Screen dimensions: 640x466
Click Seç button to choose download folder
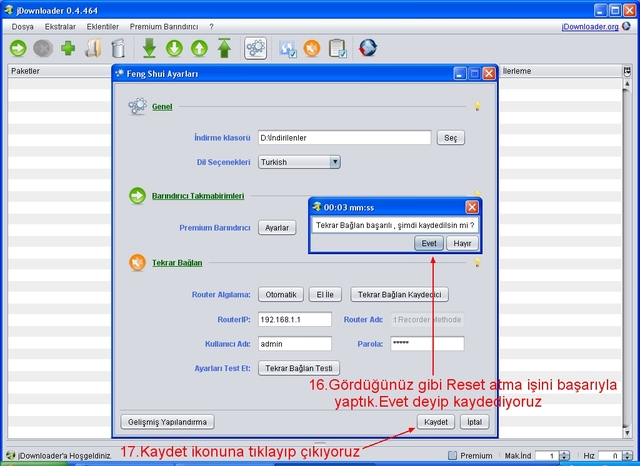point(451,138)
